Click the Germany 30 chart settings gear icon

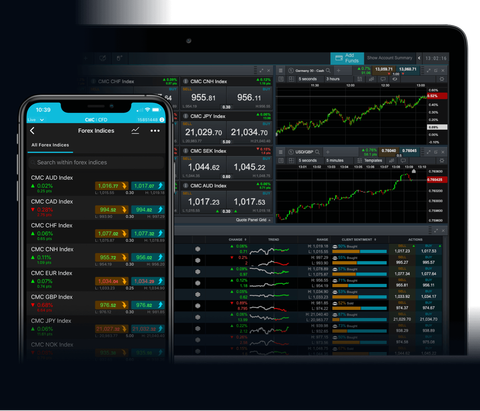[442, 79]
